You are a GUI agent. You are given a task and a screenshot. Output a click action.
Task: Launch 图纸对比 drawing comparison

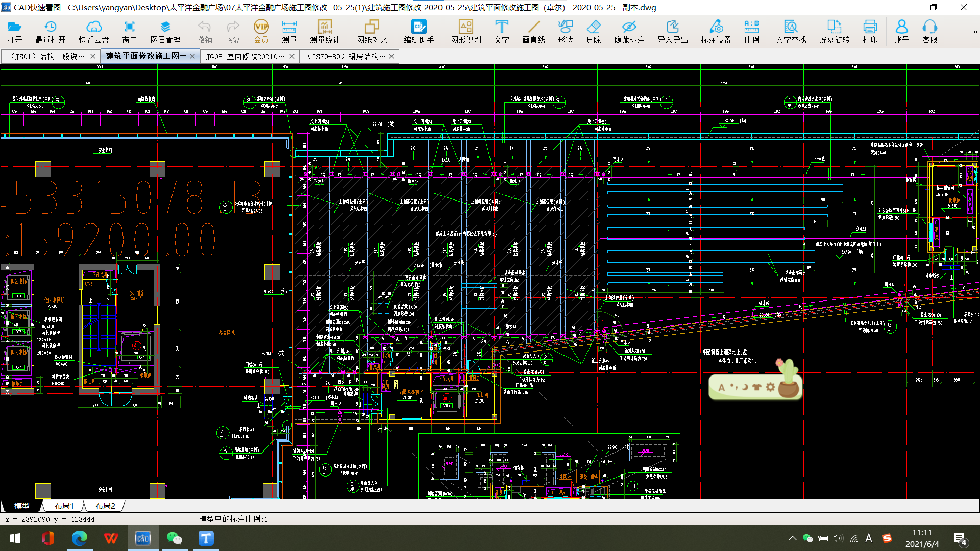tap(372, 32)
